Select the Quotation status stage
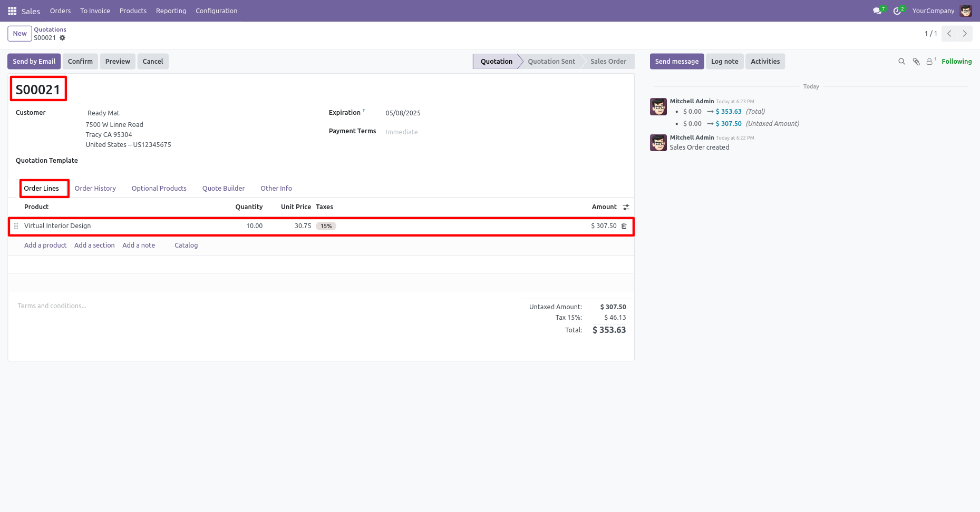 click(496, 62)
